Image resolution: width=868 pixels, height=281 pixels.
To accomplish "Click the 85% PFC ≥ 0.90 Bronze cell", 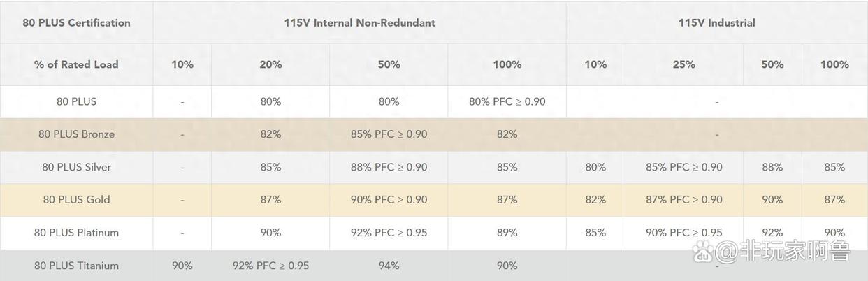I will [x=389, y=134].
